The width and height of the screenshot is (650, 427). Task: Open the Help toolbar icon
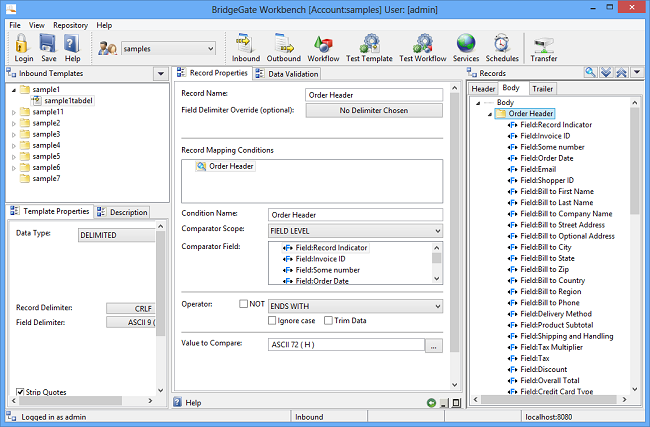coord(72,44)
